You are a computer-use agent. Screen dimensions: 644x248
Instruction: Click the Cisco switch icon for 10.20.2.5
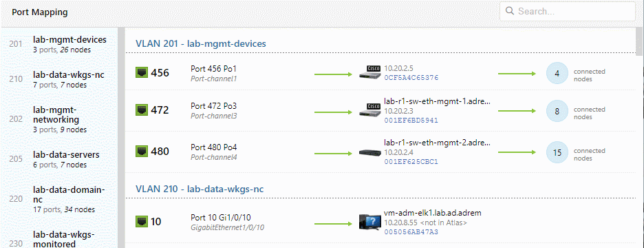point(369,72)
